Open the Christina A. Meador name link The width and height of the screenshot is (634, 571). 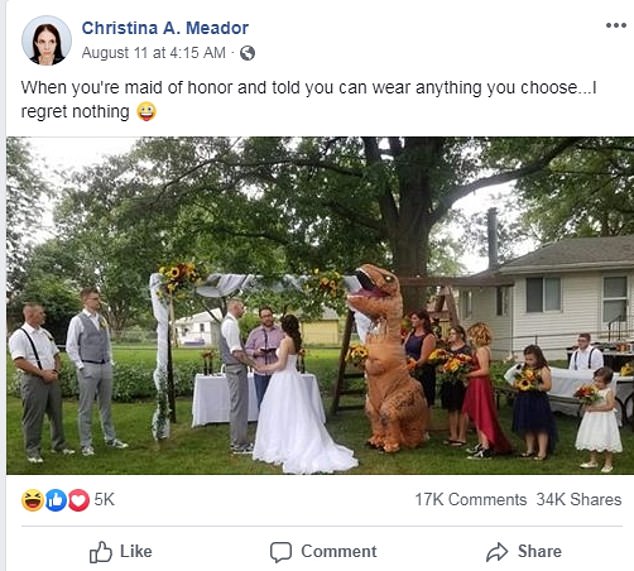165,28
